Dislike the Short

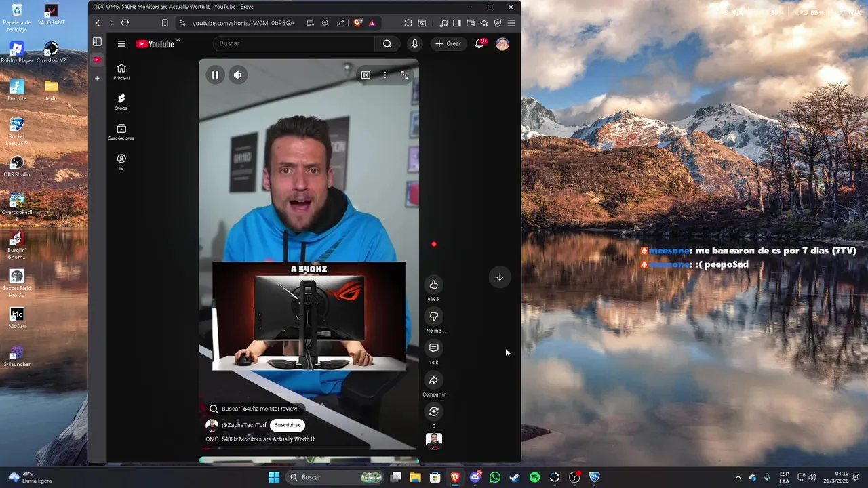click(x=434, y=317)
